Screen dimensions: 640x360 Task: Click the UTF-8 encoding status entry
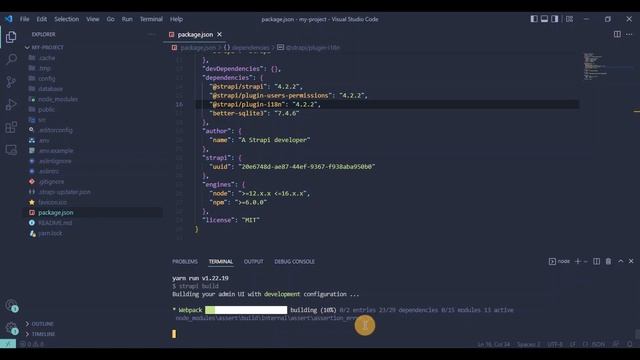[x=555, y=344]
